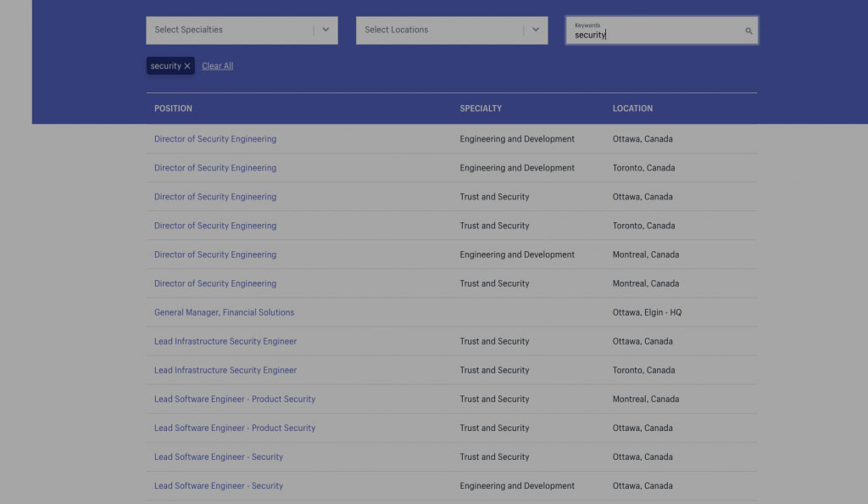
Task: Open General Manager, Financial Solutions posting
Action: click(x=224, y=312)
